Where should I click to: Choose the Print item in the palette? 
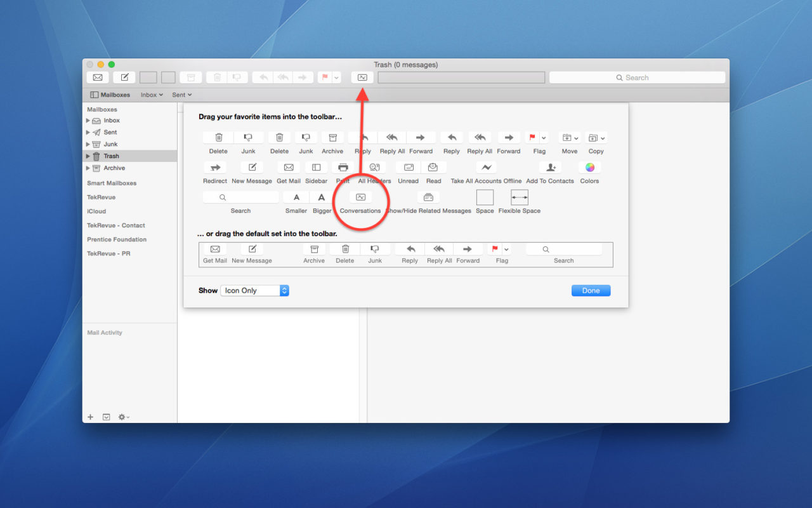[x=343, y=168]
